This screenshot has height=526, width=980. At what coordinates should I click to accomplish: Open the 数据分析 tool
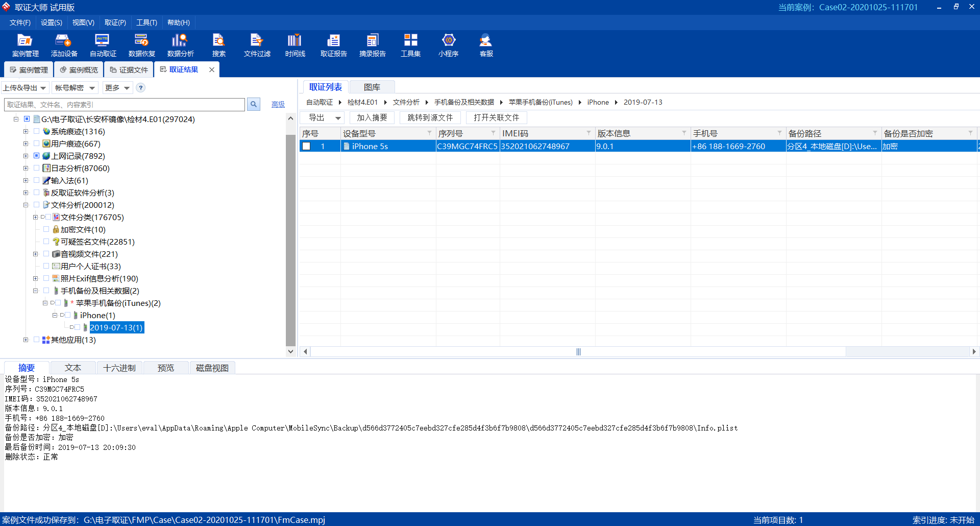180,45
